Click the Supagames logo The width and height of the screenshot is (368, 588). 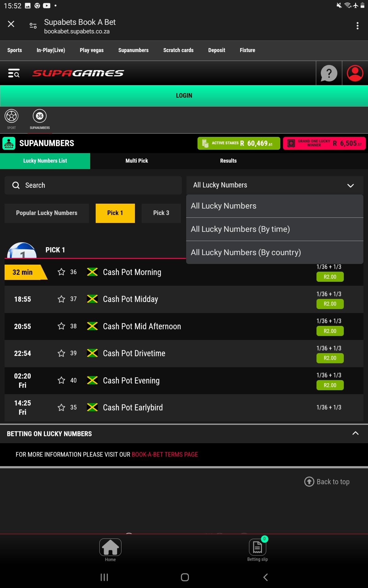click(78, 73)
